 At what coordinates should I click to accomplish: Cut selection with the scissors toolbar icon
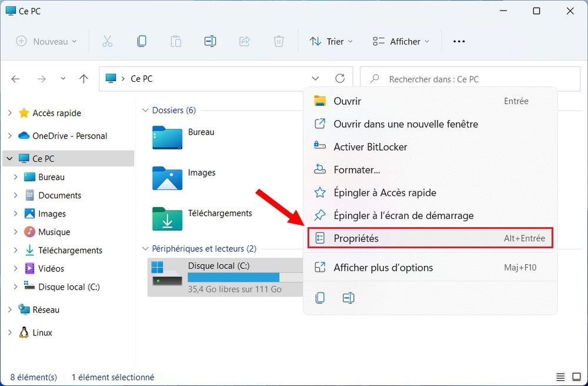point(108,41)
